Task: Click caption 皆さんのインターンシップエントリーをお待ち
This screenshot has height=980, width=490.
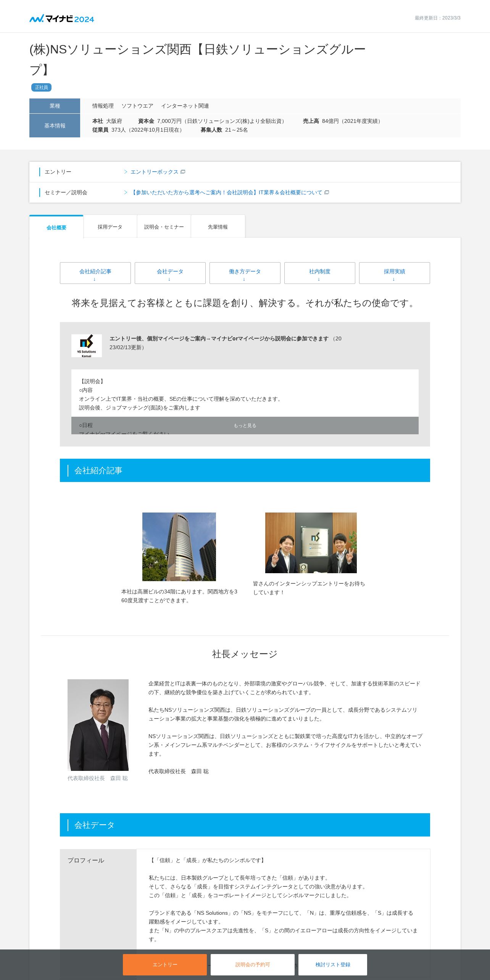Action: coord(309,588)
